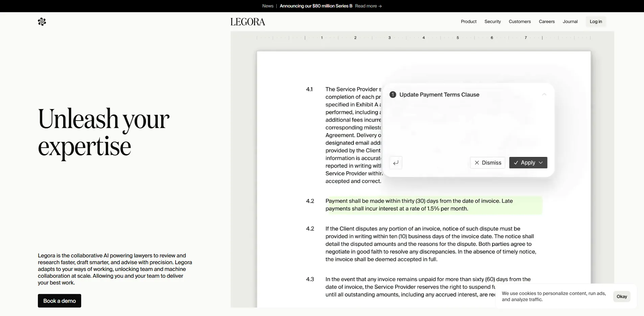644x316 pixels.
Task: Open the Apply options dropdown chevron
Action: point(541,163)
